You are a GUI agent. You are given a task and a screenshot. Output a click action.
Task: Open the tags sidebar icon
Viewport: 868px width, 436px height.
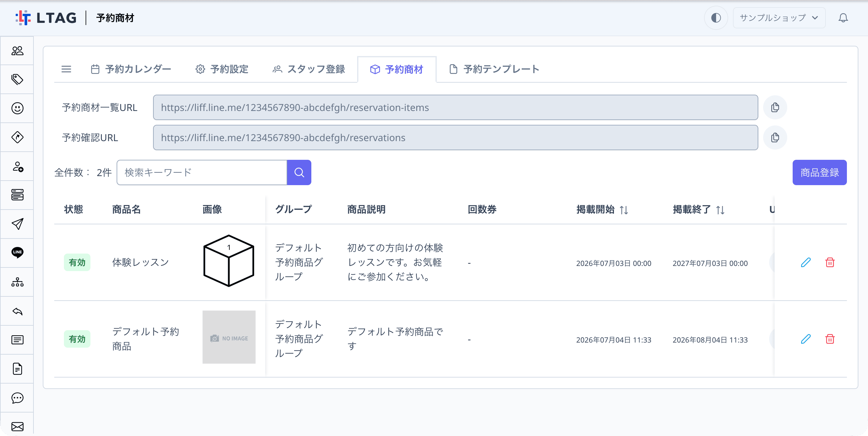(17, 80)
